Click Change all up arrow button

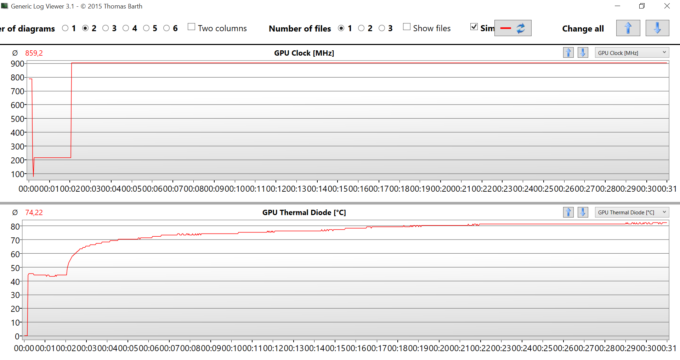click(x=628, y=28)
